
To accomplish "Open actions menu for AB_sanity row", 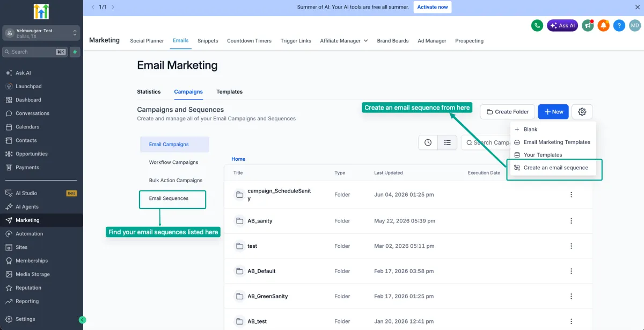I will 571,221.
